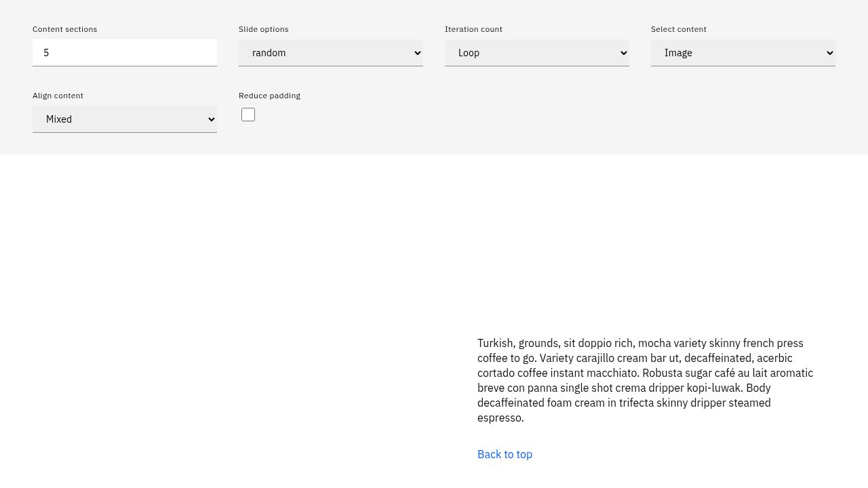Screen dimensions: 868x488
Task: Open the Slide options dropdown showing random
Action: coord(330,53)
